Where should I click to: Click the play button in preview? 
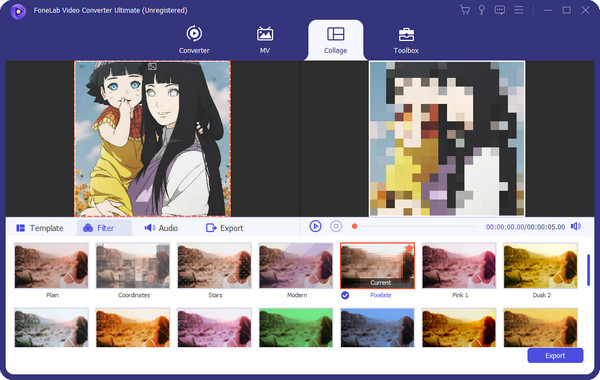point(315,226)
